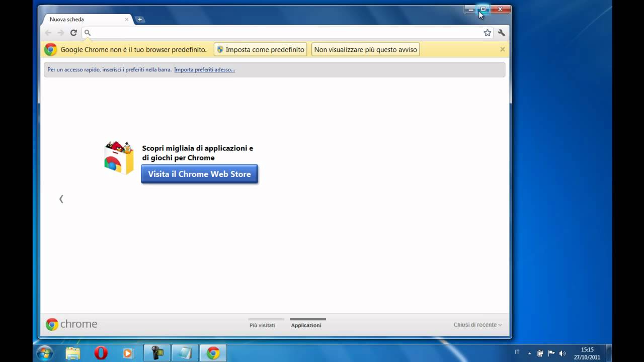This screenshot has height=362, width=644.
Task: Click the power plug tray icon
Action: click(540, 353)
